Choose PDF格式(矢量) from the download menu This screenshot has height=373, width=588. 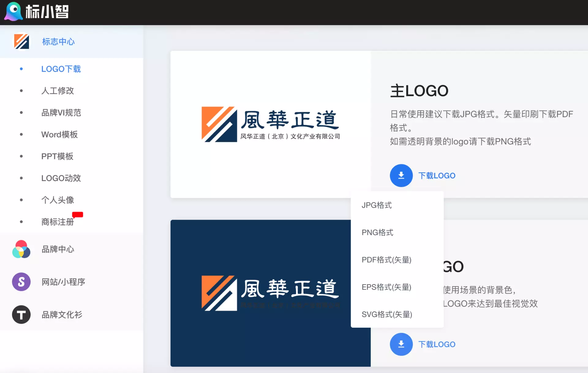pyautogui.click(x=397, y=260)
